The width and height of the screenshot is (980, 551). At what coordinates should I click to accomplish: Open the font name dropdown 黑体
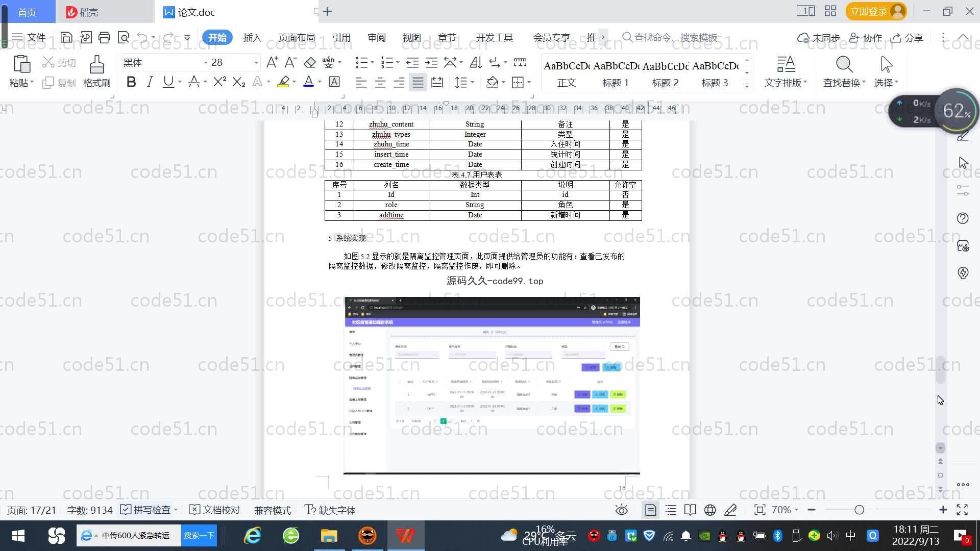click(x=206, y=63)
